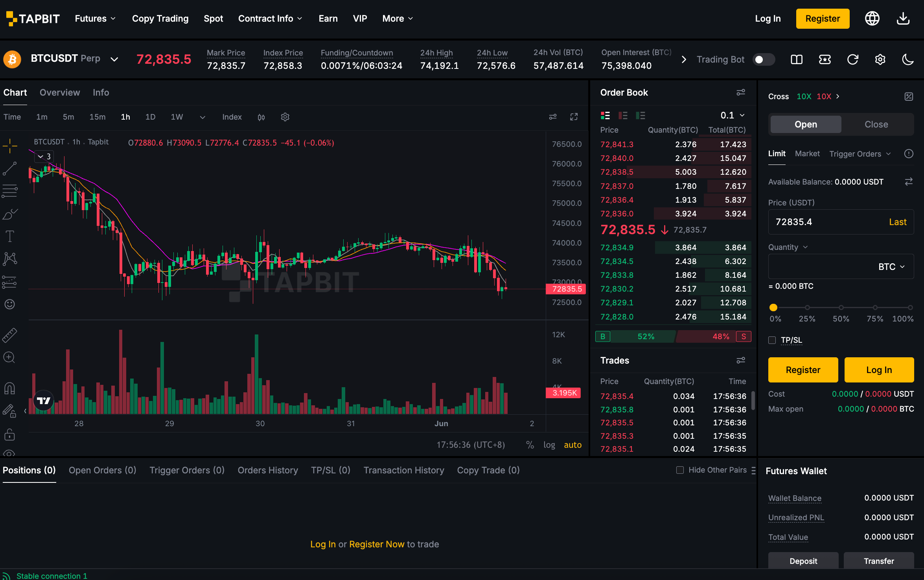Collapse the chart indicators legend

point(44,157)
